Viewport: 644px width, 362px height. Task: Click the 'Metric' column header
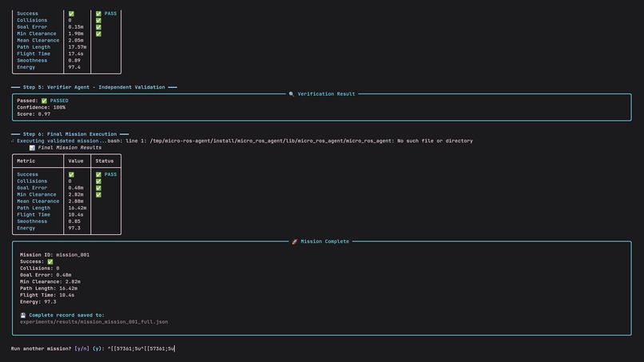tap(26, 161)
